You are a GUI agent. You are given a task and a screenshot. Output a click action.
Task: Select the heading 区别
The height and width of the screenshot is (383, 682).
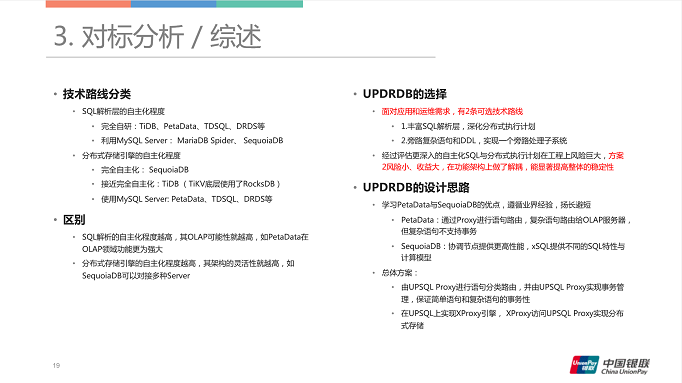tap(74, 220)
